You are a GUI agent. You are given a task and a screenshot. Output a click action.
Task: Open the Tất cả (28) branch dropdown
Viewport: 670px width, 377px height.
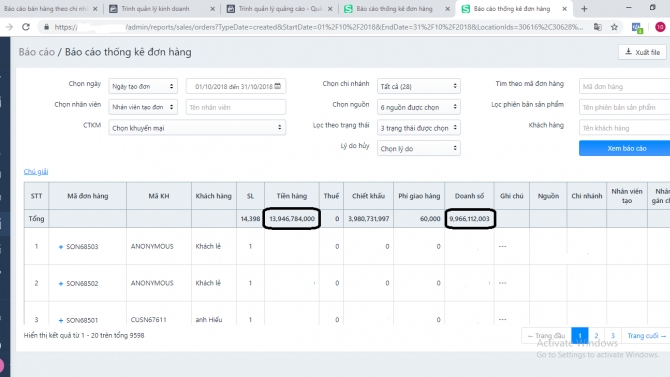coord(418,86)
